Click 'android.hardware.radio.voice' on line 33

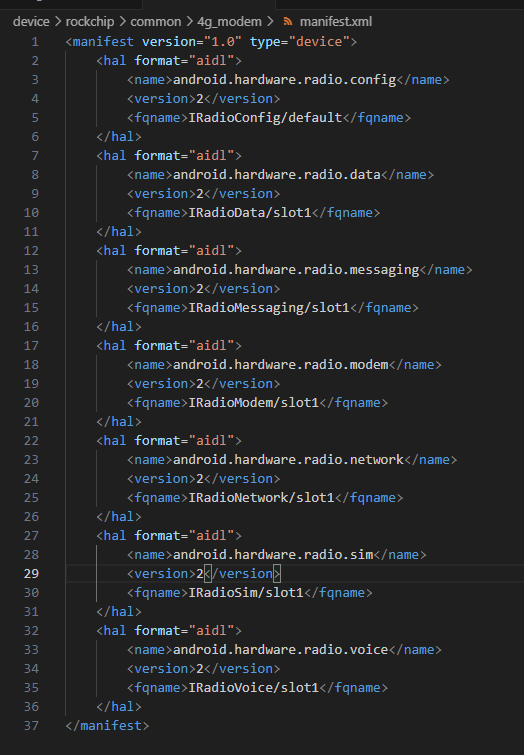click(280, 650)
